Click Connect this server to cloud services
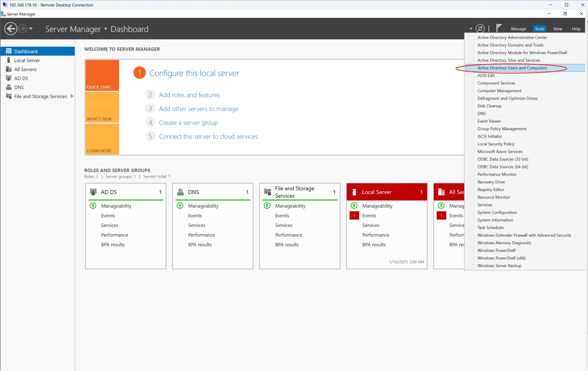The image size is (588, 371). coord(208,136)
